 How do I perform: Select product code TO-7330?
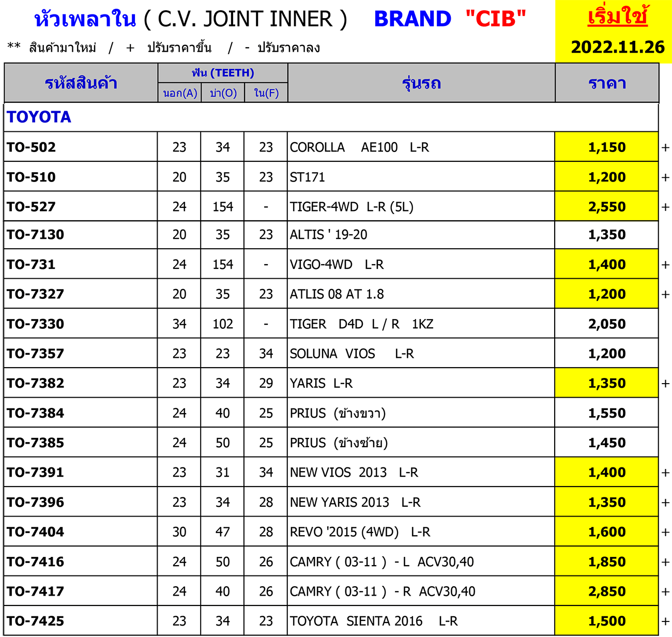[35, 324]
